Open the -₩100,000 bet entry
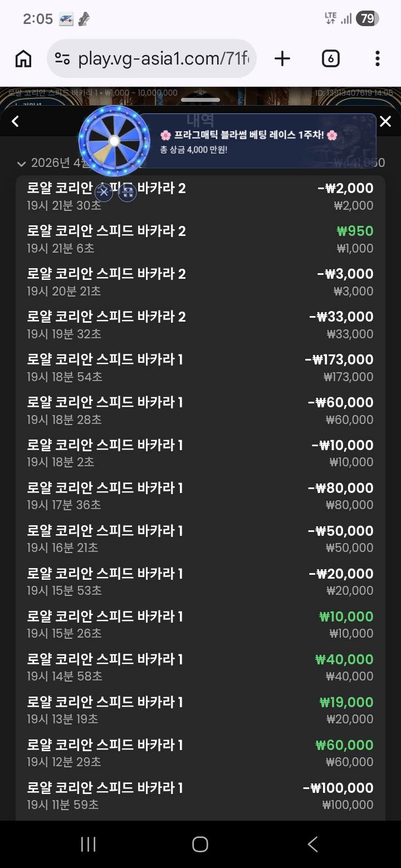The image size is (401, 868). 200,796
